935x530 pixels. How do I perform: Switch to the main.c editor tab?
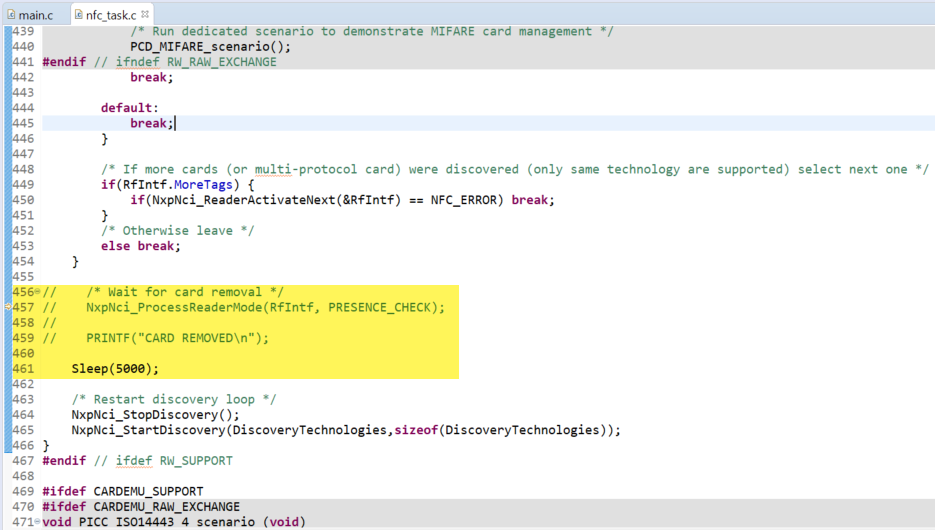30,14
